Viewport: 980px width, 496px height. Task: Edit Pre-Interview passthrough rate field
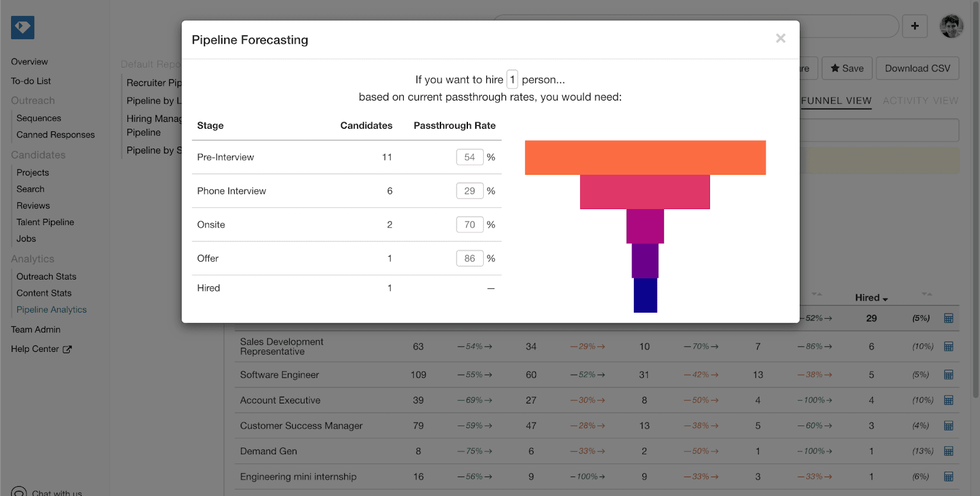pyautogui.click(x=470, y=158)
